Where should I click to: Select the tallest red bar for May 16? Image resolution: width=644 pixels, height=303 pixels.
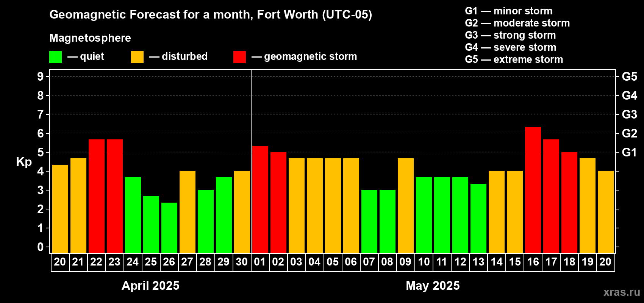533,190
